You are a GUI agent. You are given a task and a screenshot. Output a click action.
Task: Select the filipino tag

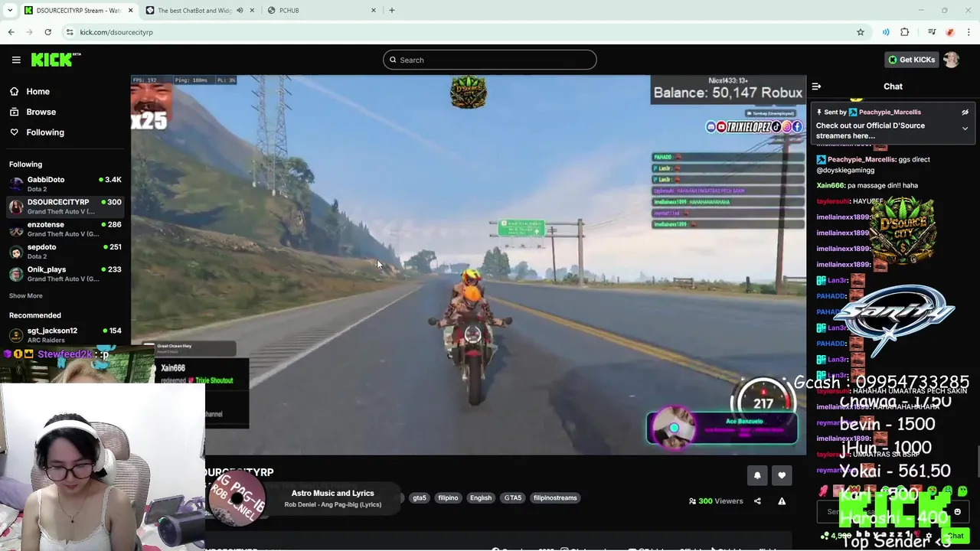tap(448, 497)
